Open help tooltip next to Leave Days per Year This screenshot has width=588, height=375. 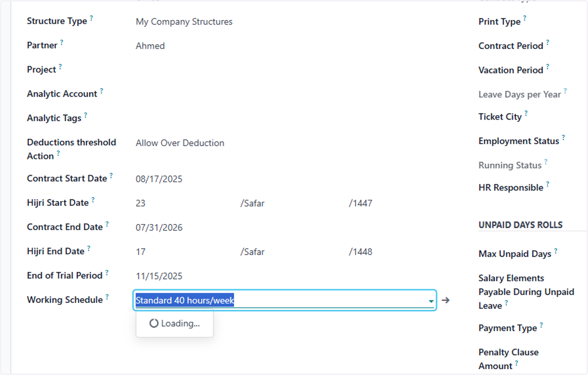click(565, 92)
